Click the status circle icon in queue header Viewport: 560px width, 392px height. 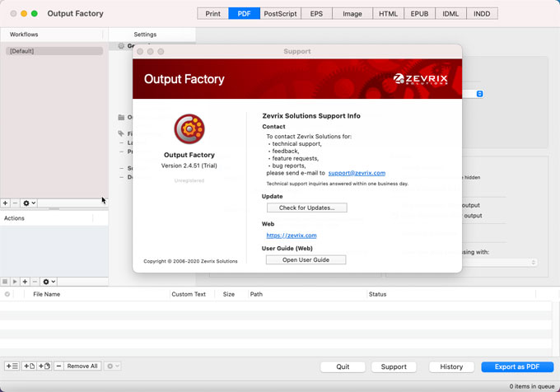click(x=7, y=294)
